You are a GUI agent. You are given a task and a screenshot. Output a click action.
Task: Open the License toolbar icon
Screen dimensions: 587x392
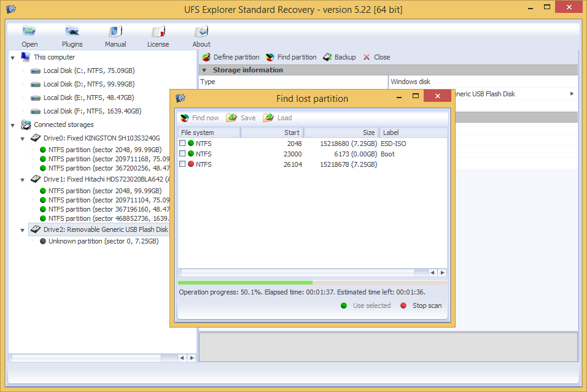(158, 32)
